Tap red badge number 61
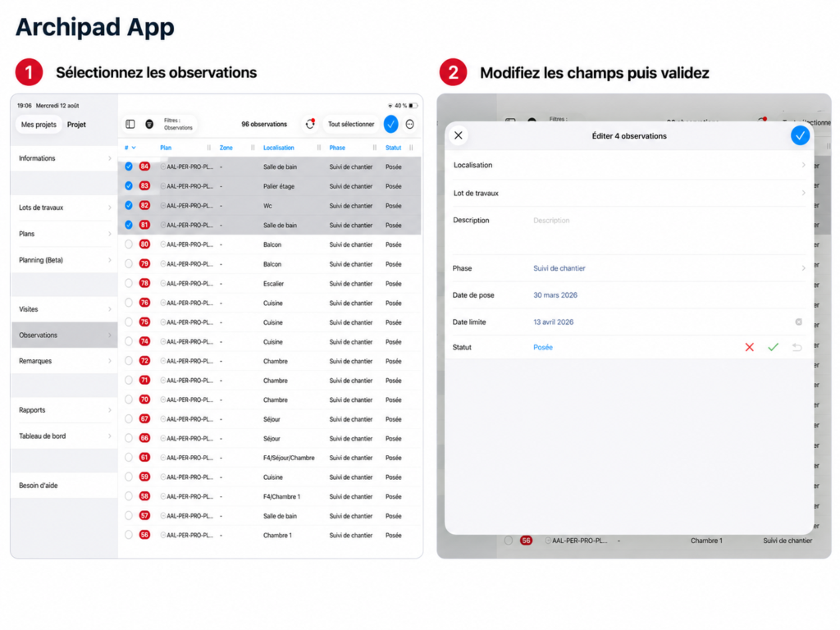The width and height of the screenshot is (840, 630). tap(144, 458)
